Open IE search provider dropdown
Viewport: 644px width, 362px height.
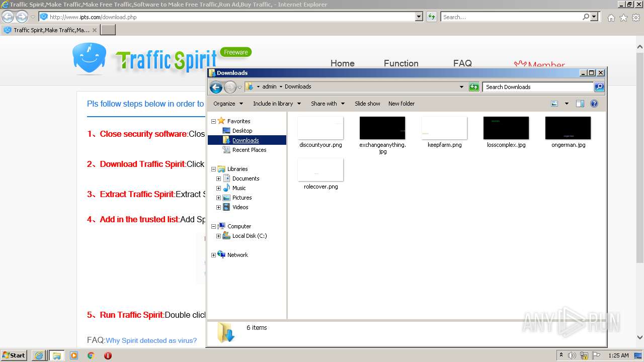click(x=594, y=17)
